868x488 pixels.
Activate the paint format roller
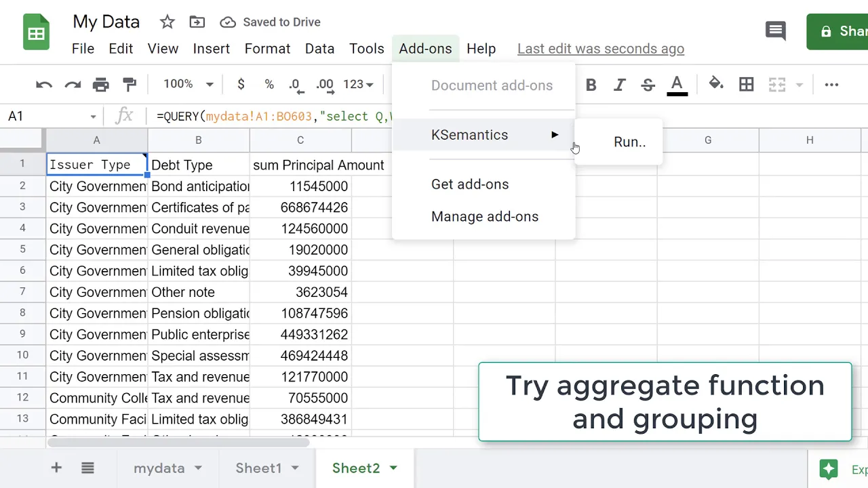[x=130, y=85]
